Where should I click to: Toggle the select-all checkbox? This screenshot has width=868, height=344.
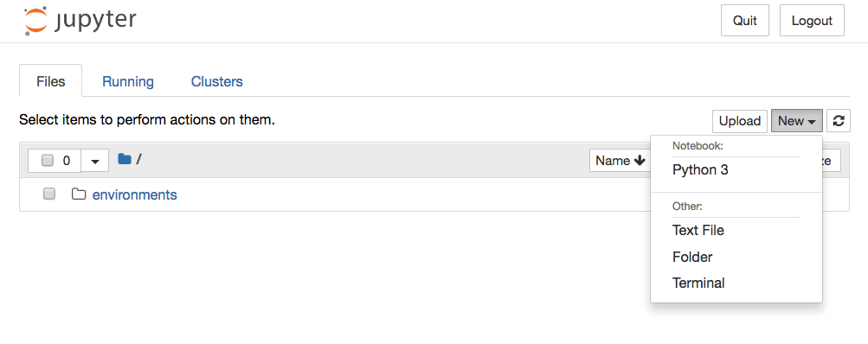pos(48,161)
